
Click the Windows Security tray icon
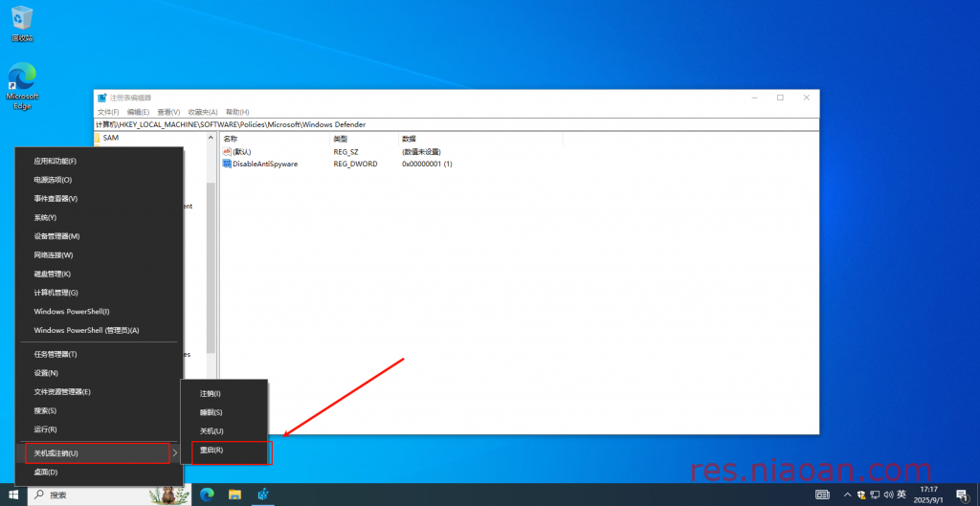pyautogui.click(x=861, y=495)
